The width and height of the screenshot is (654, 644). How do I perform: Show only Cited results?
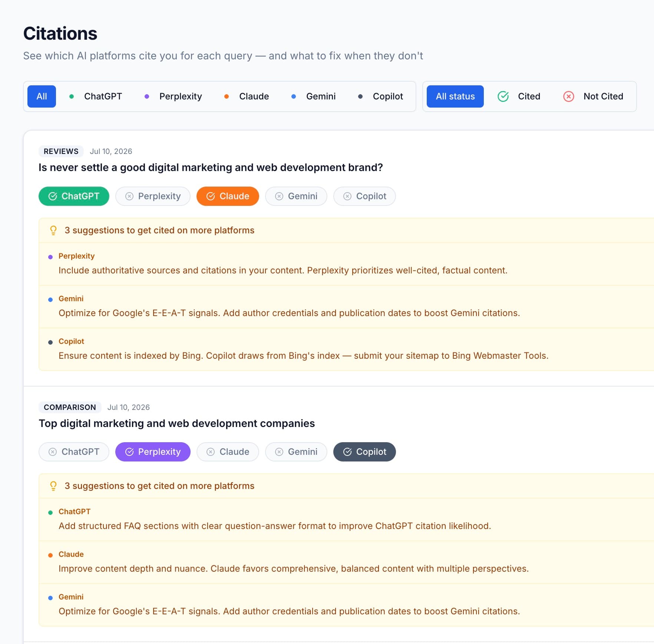[x=519, y=96]
